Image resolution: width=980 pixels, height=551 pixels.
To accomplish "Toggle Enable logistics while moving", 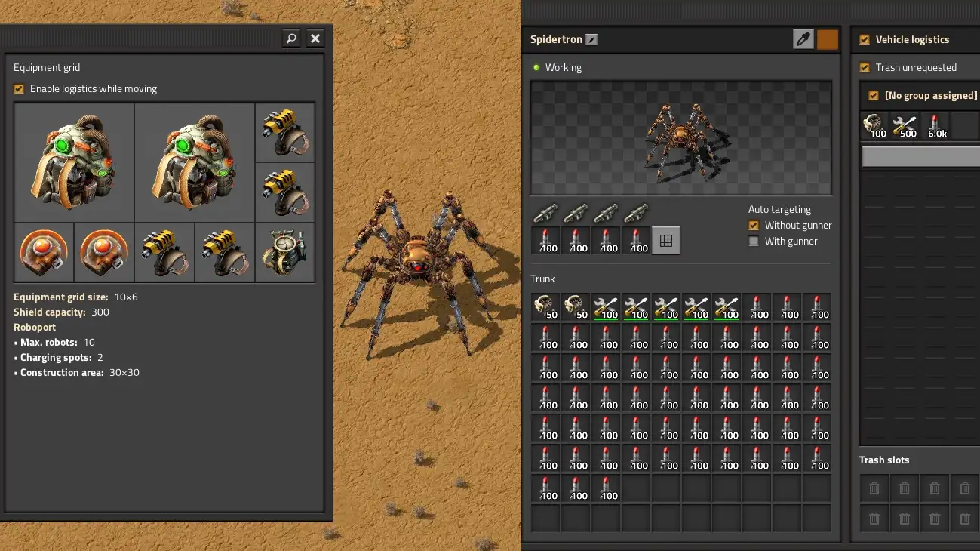I will tap(19, 88).
